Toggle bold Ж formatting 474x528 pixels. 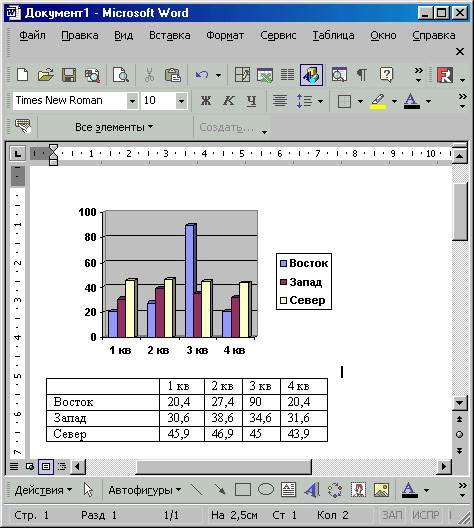pos(206,101)
